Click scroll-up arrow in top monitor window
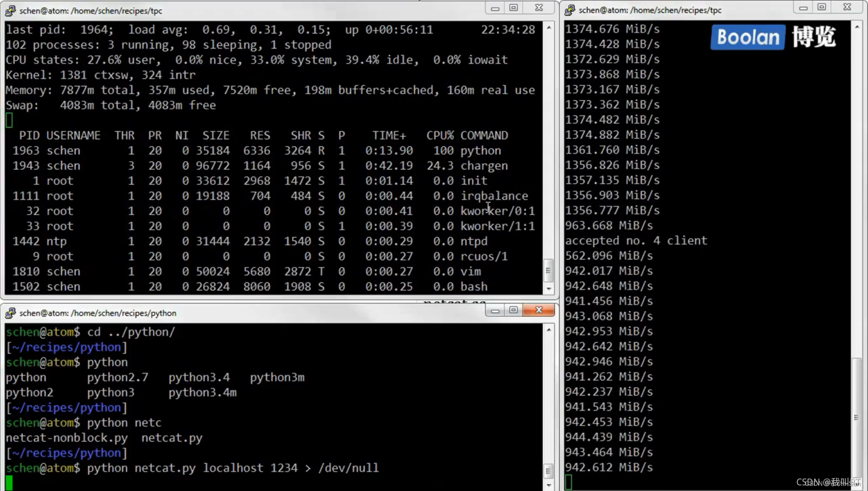Viewport: 868px width, 491px height. pos(549,27)
